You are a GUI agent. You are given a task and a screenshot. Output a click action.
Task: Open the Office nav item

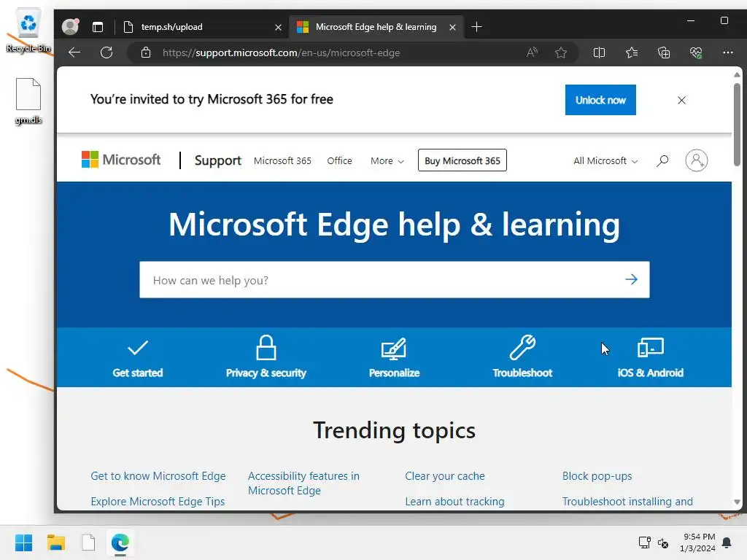click(x=340, y=161)
